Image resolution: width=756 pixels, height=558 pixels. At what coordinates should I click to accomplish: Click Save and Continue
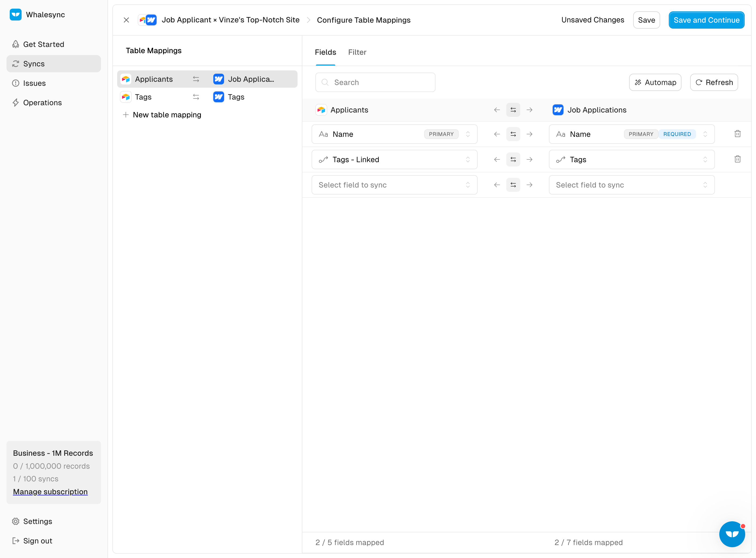tap(706, 20)
